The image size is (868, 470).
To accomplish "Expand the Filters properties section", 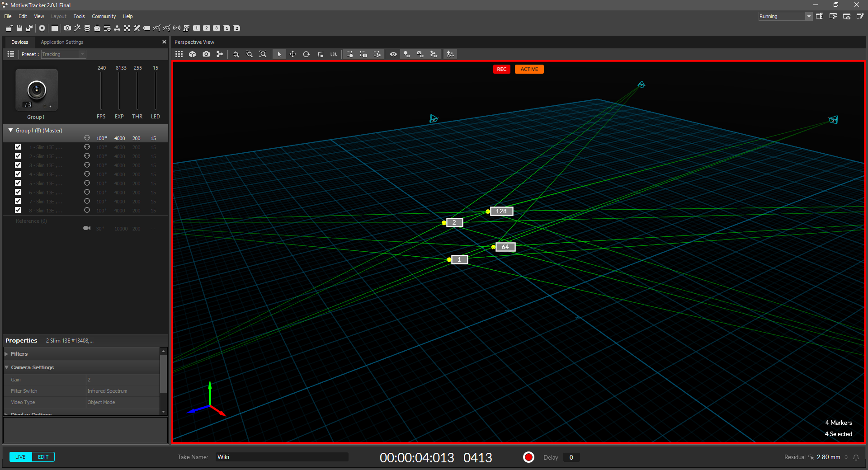I will (7, 354).
